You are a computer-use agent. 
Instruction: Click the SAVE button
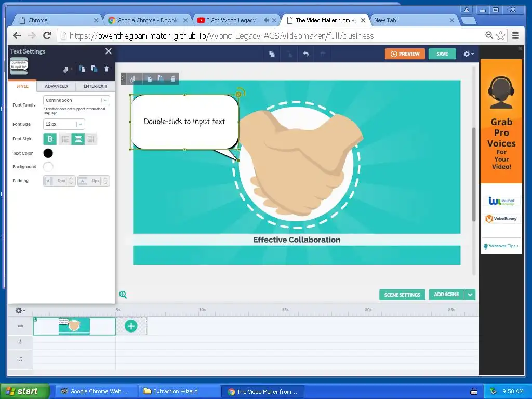(442, 54)
